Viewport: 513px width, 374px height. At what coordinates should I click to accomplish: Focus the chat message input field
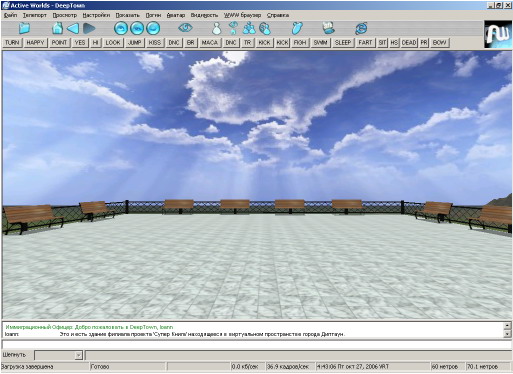coord(257,345)
